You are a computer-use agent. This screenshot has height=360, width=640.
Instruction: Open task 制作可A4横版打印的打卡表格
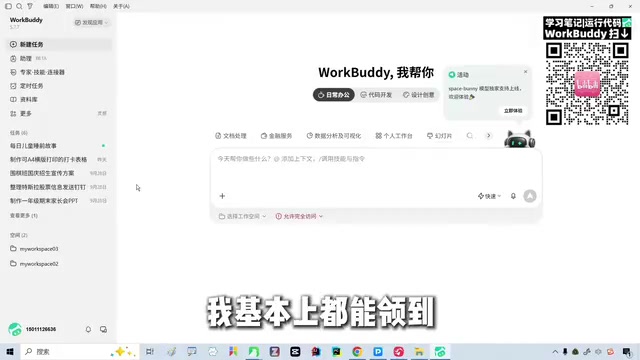coord(59,160)
